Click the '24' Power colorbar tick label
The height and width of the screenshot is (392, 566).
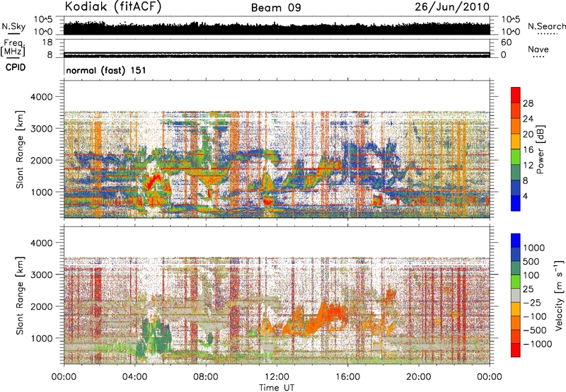(528, 119)
